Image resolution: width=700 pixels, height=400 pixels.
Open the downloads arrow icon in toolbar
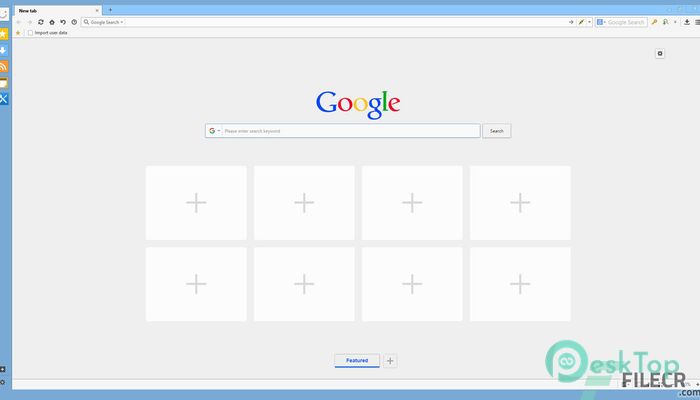[x=687, y=22]
